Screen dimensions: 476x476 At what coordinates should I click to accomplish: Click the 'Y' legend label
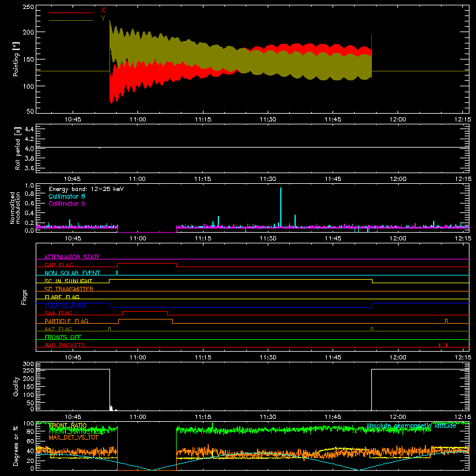[x=103, y=18]
